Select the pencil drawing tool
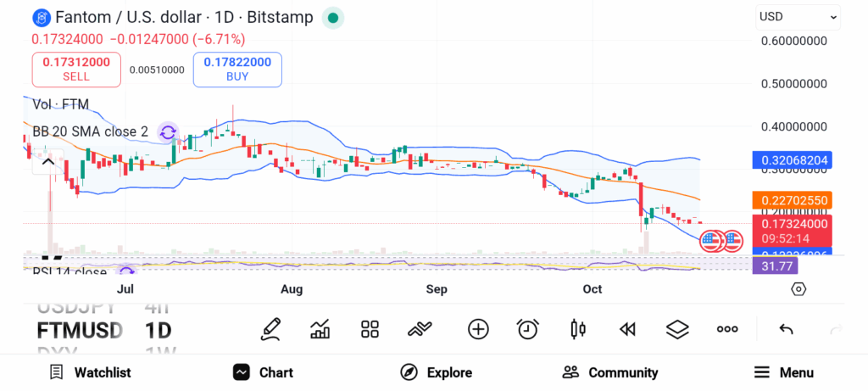This screenshot has height=391, width=868. pos(270,329)
